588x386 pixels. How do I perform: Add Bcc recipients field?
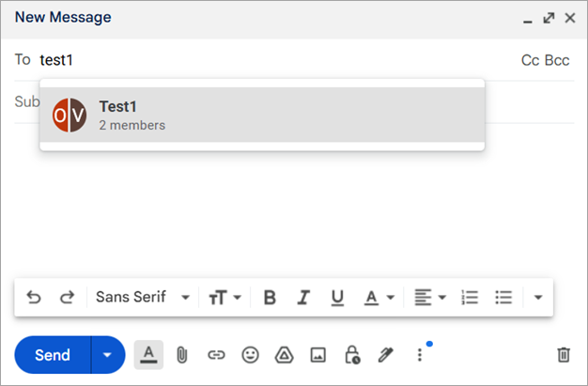pos(558,60)
